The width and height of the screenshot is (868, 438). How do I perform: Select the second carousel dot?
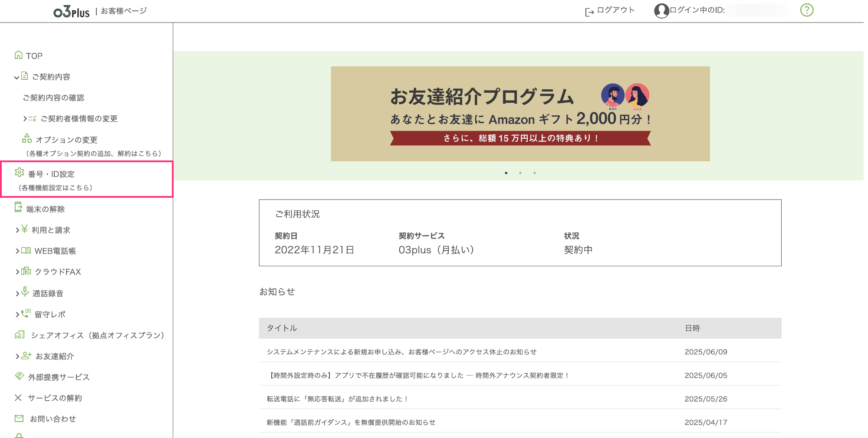(x=520, y=173)
